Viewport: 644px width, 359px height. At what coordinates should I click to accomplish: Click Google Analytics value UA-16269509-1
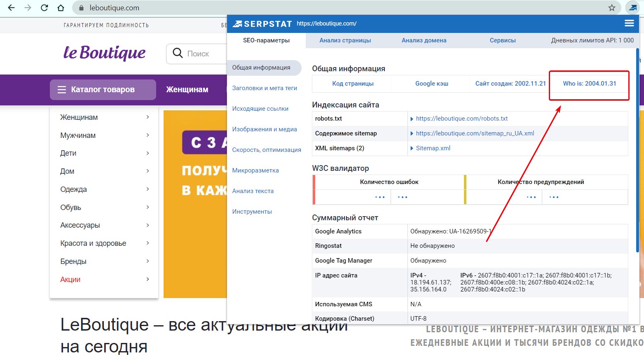point(471,231)
